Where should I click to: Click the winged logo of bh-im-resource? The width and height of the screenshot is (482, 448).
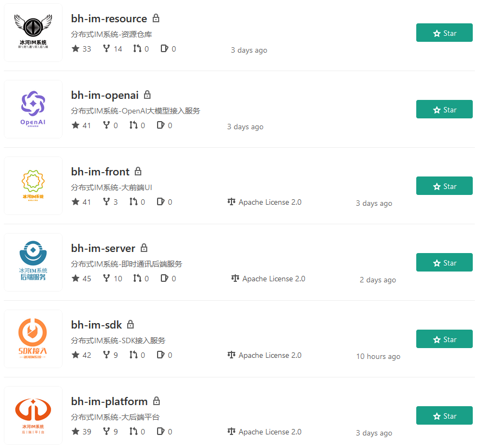coord(33,33)
